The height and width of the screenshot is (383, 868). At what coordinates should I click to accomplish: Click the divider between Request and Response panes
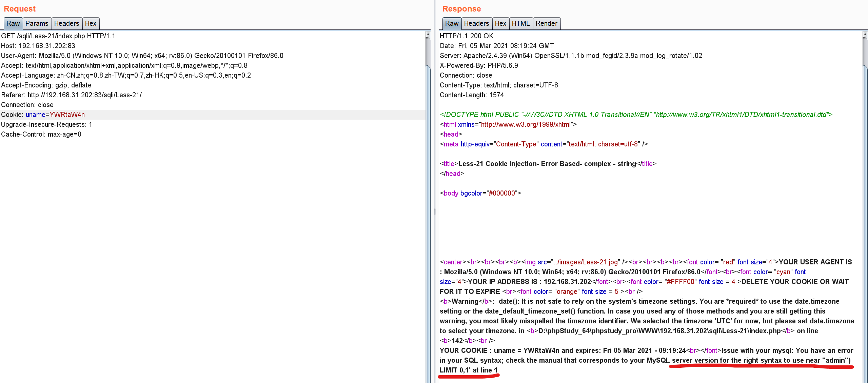pos(435,212)
